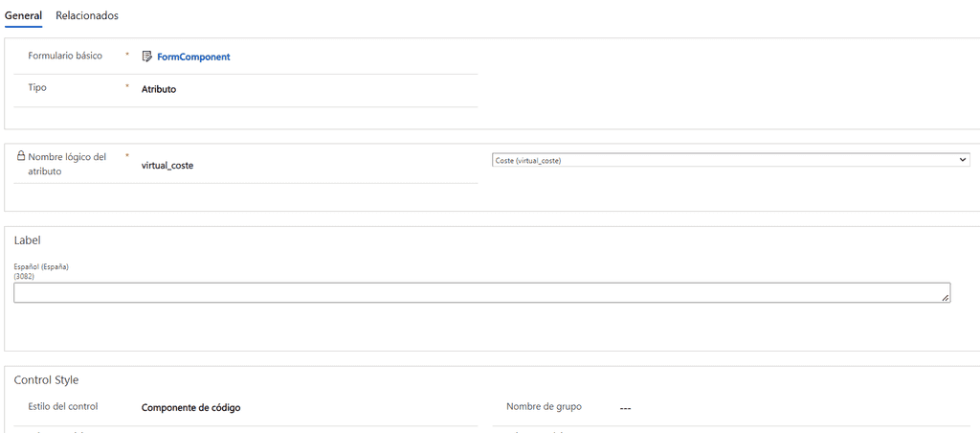The height and width of the screenshot is (433, 980).
Task: Open the FormComponent lookup link
Action: [193, 57]
